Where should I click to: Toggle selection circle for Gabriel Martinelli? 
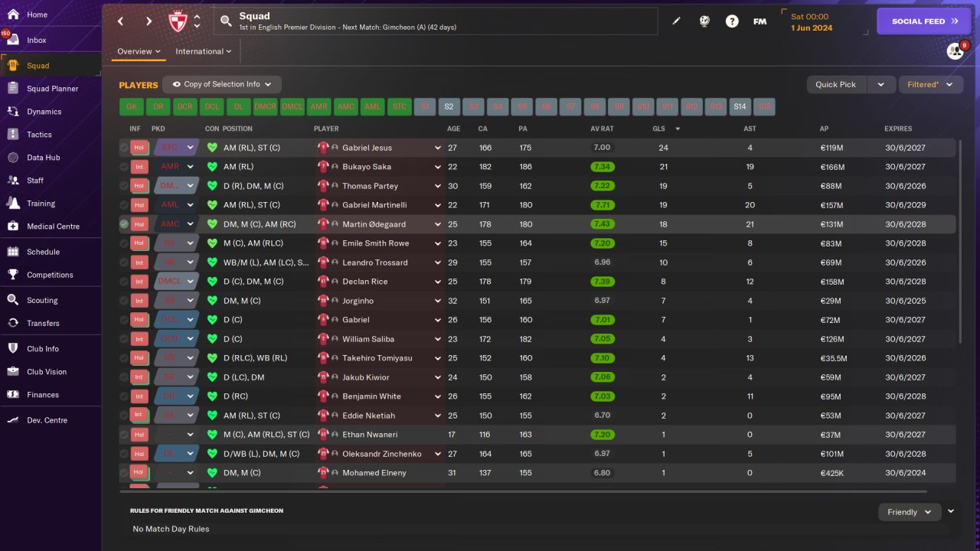[124, 205]
